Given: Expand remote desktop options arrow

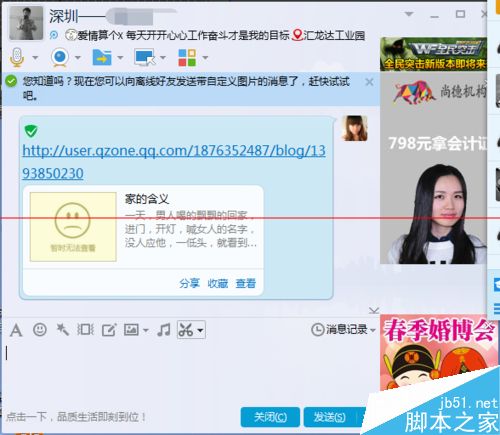Looking at the screenshot, I should coord(163,58).
